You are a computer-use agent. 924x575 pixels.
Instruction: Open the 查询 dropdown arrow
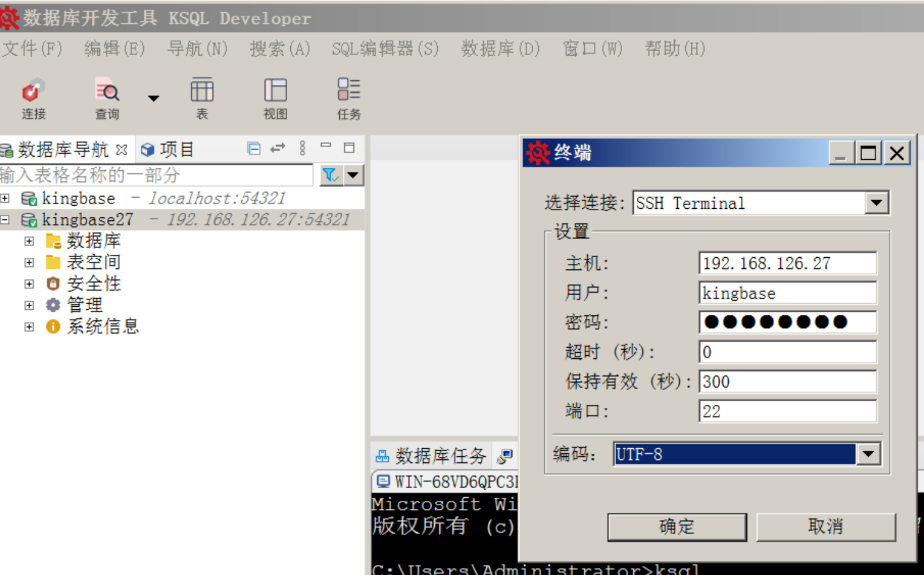click(x=152, y=98)
